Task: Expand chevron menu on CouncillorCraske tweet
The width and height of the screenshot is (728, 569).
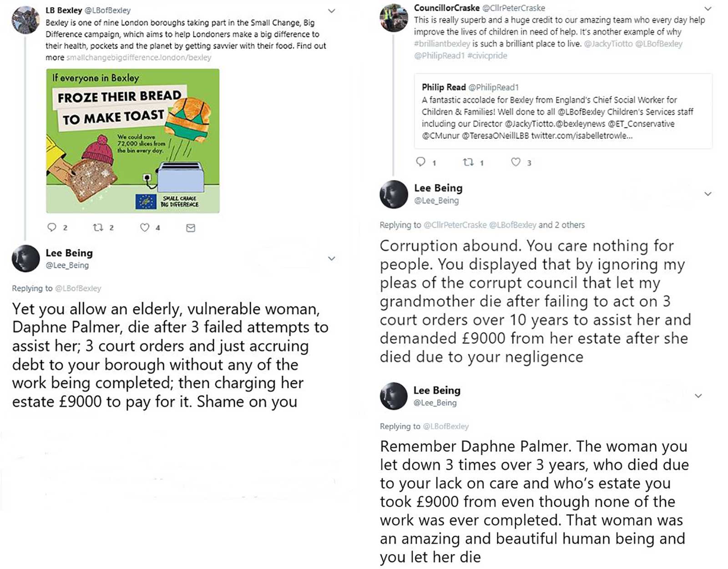Action: tap(708, 9)
